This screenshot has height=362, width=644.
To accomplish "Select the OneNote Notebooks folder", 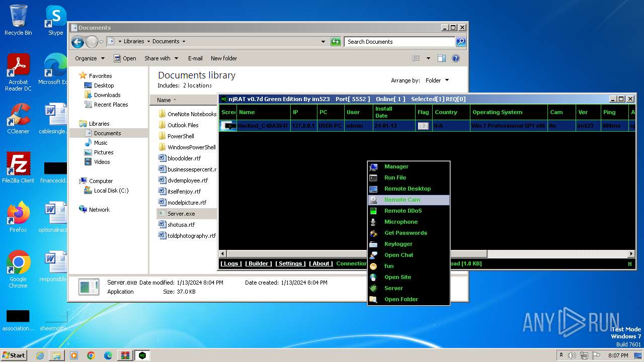I will (x=192, y=114).
